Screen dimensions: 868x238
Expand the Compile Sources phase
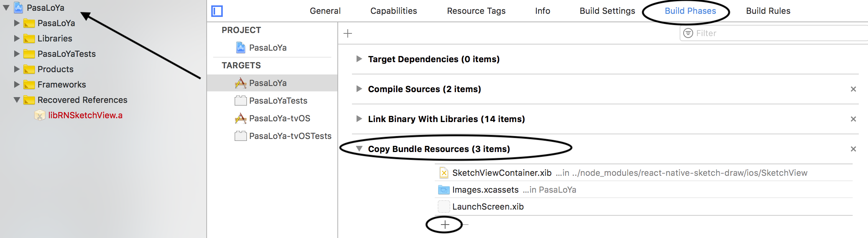coord(359,89)
